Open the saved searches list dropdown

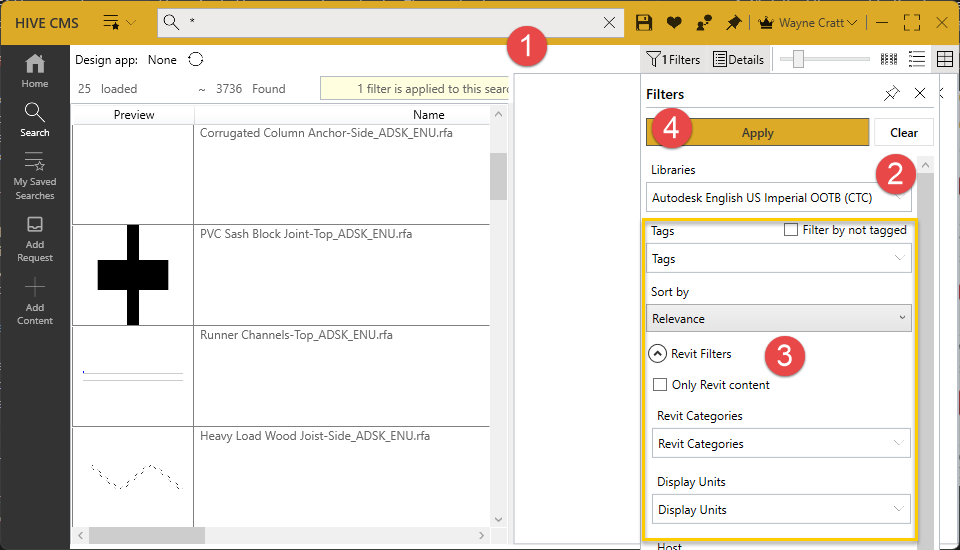pyautogui.click(x=119, y=23)
